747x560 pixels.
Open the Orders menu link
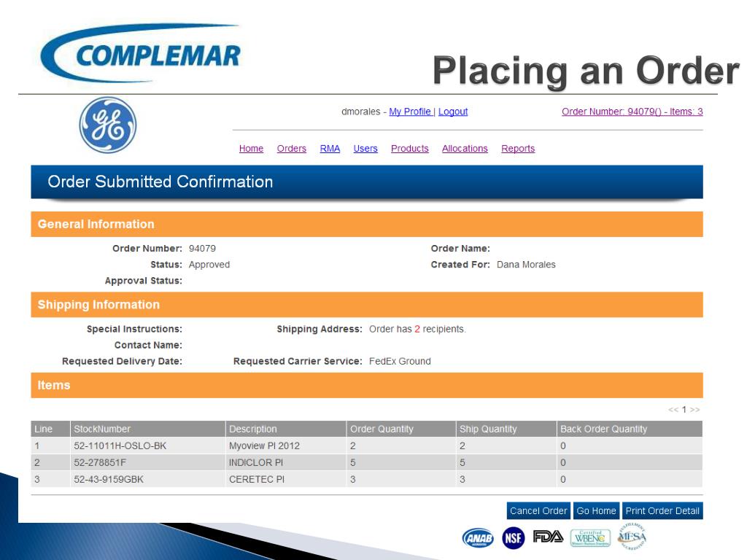(x=292, y=149)
